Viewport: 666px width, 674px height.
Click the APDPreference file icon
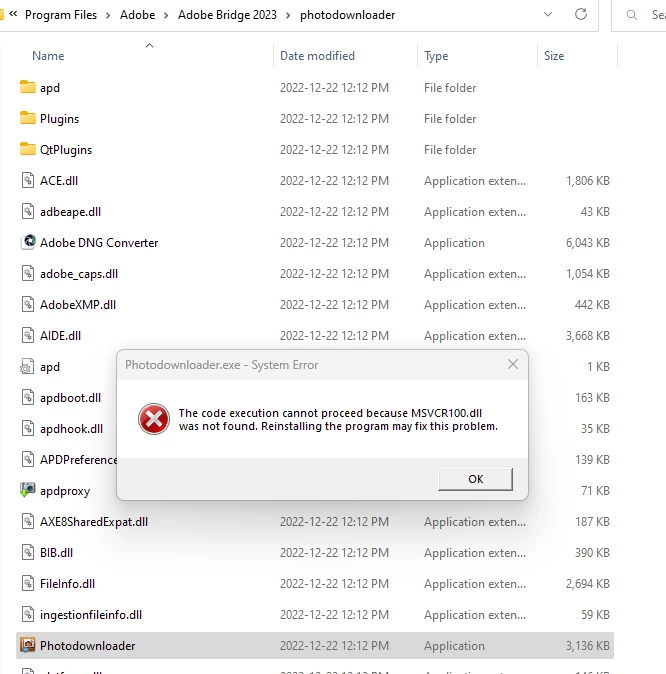click(28, 459)
